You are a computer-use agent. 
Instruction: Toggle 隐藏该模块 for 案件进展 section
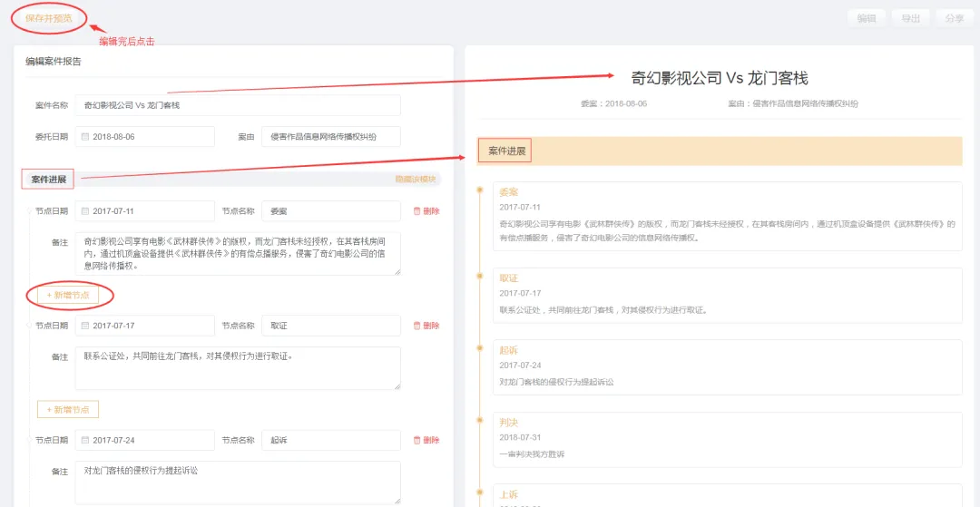[x=416, y=180]
